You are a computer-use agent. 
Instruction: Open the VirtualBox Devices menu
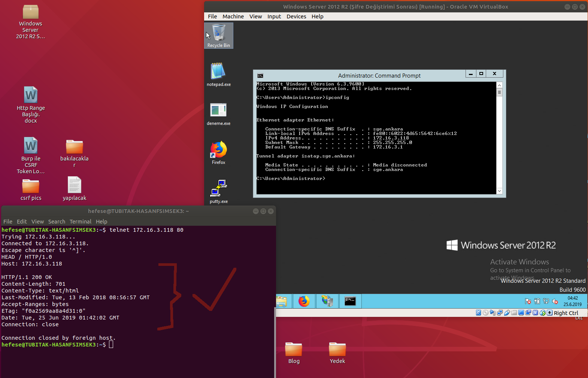point(296,16)
